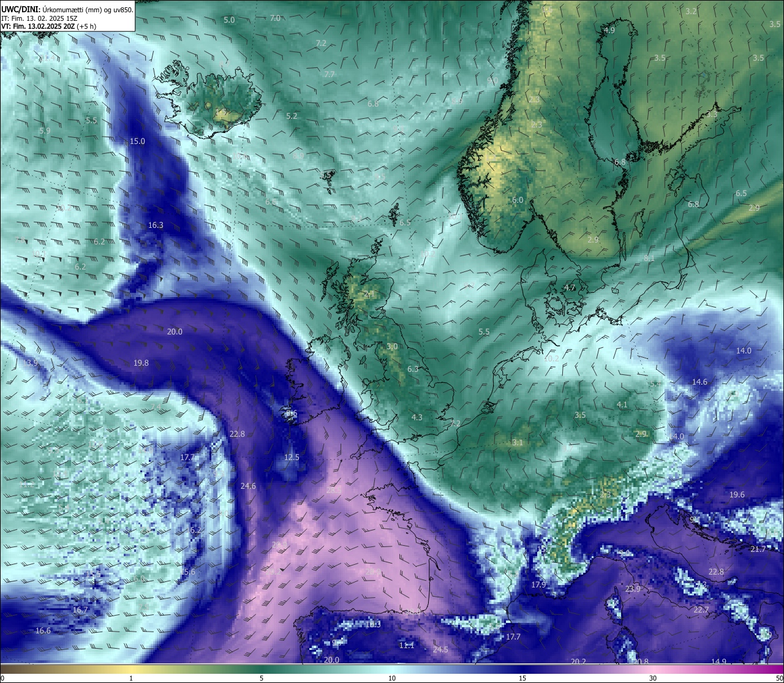Screen dimensions: 784x683
Task: Click the 15.0 value on the map
Action: [138, 142]
